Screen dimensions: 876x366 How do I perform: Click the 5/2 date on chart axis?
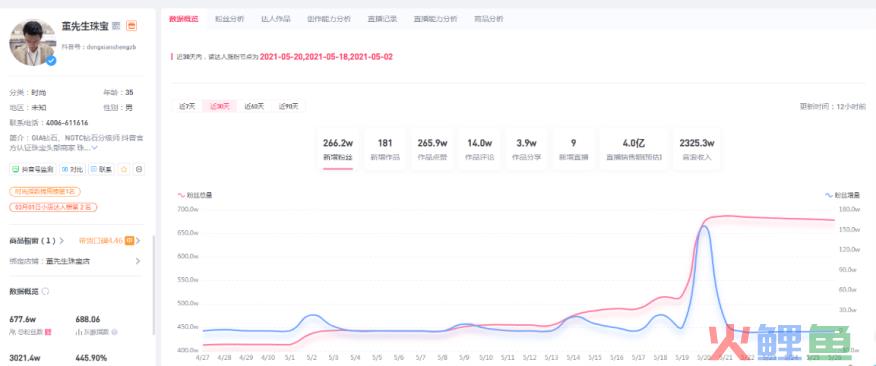(x=312, y=357)
